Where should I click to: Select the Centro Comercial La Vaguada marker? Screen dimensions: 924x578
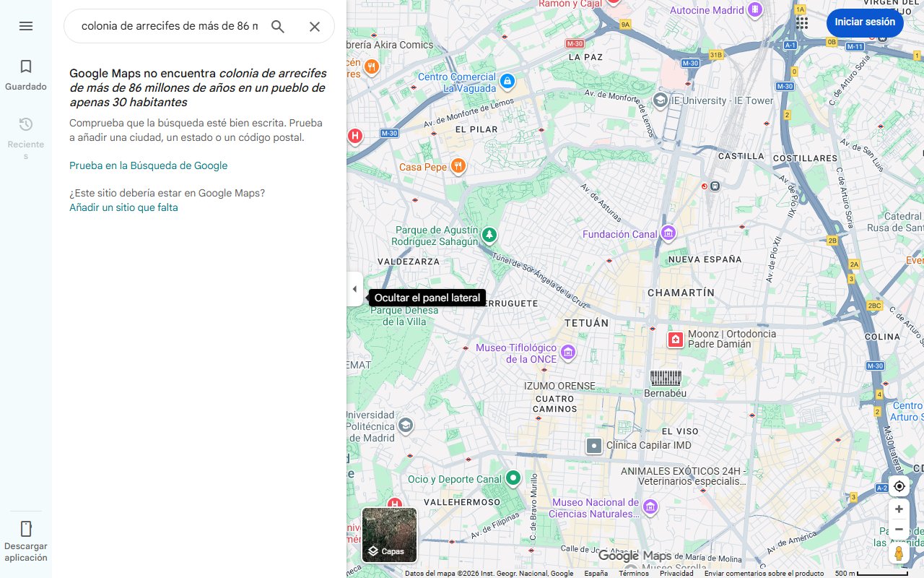[x=507, y=82]
